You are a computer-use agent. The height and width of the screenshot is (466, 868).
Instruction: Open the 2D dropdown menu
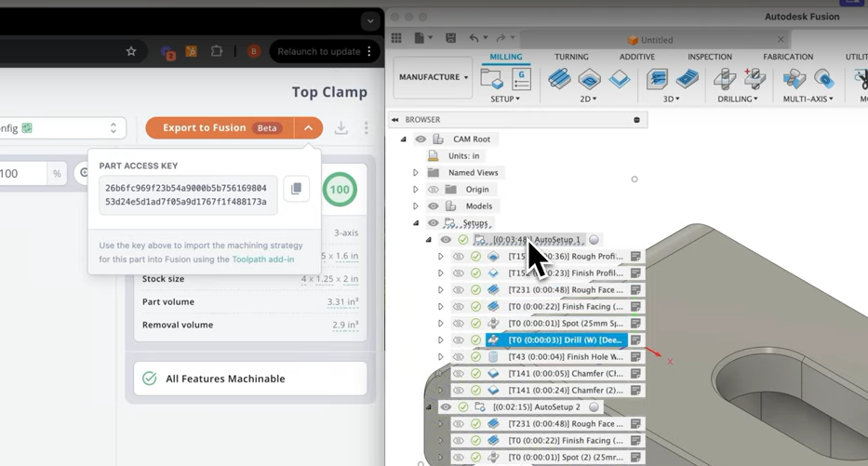pyautogui.click(x=588, y=100)
